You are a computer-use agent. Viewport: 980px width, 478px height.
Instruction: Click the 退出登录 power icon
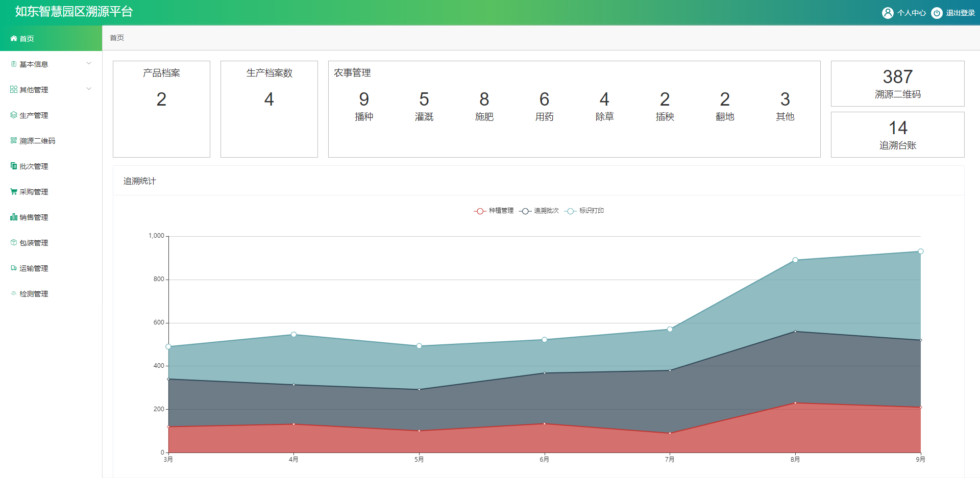[x=937, y=13]
